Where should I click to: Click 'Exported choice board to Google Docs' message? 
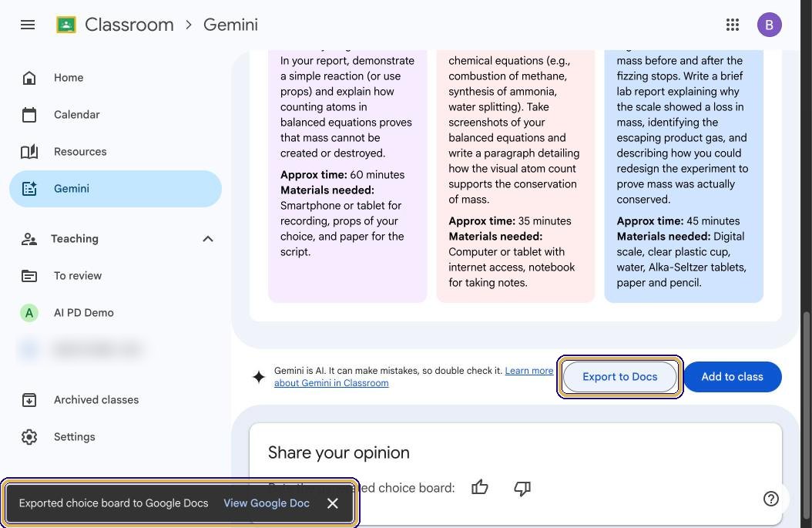pos(113,503)
